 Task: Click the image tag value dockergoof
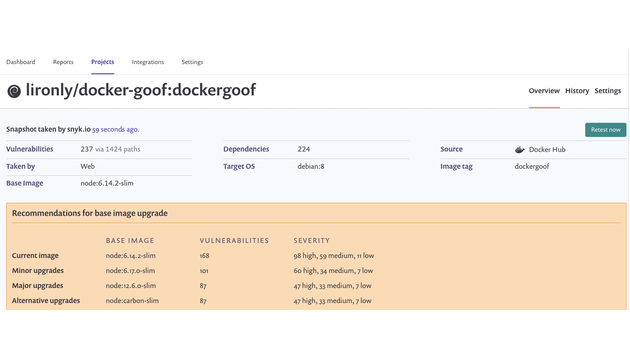tap(532, 166)
